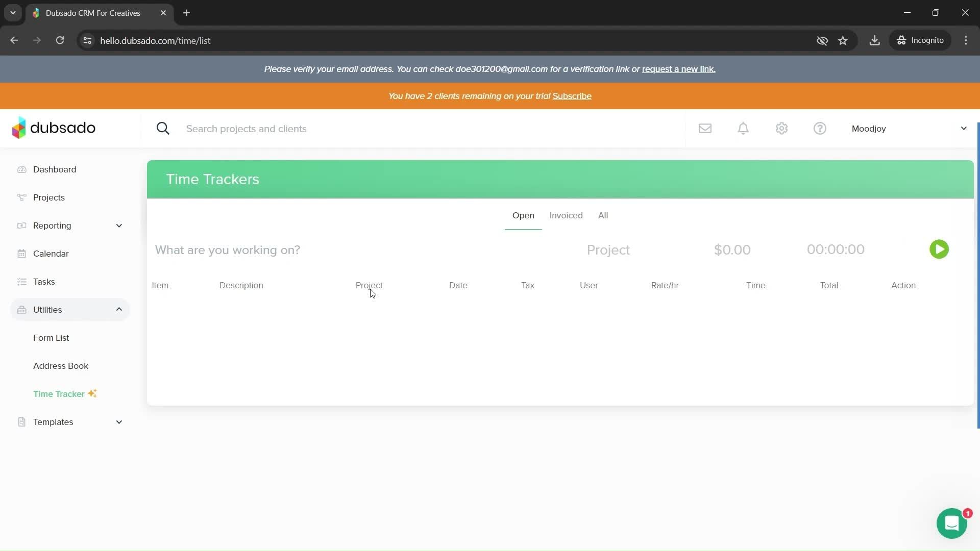Click the Tax column header
This screenshot has height=551, width=980.
point(527,285)
